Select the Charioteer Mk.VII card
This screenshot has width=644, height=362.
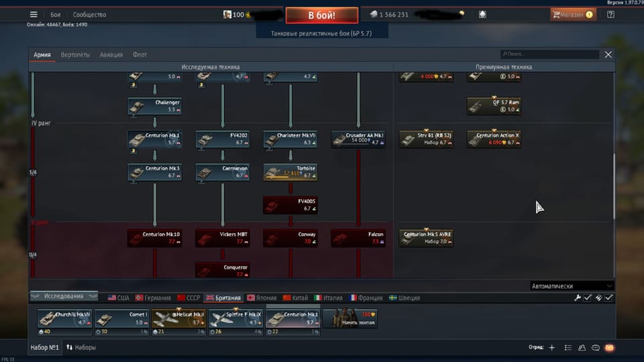click(x=290, y=139)
